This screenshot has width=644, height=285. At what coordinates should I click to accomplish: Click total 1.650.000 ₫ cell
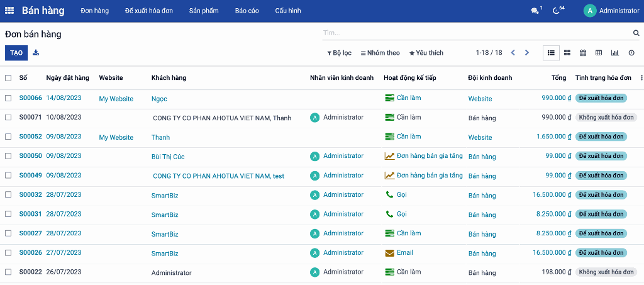[x=554, y=137]
